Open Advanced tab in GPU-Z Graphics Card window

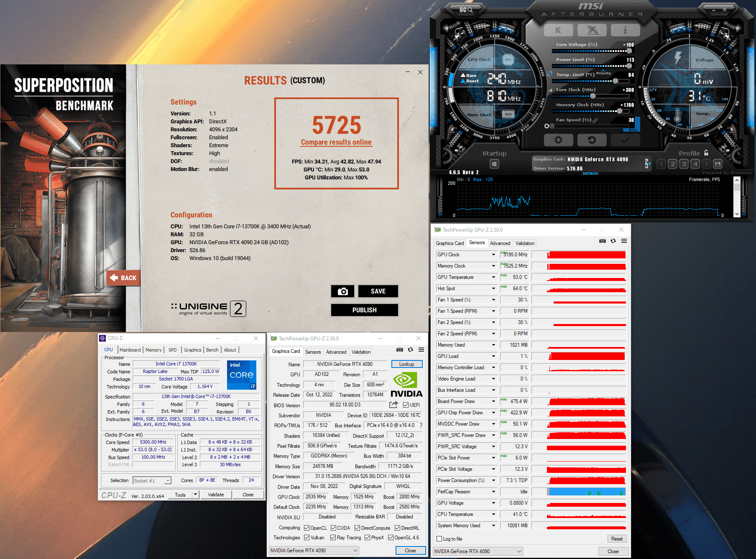coord(336,352)
